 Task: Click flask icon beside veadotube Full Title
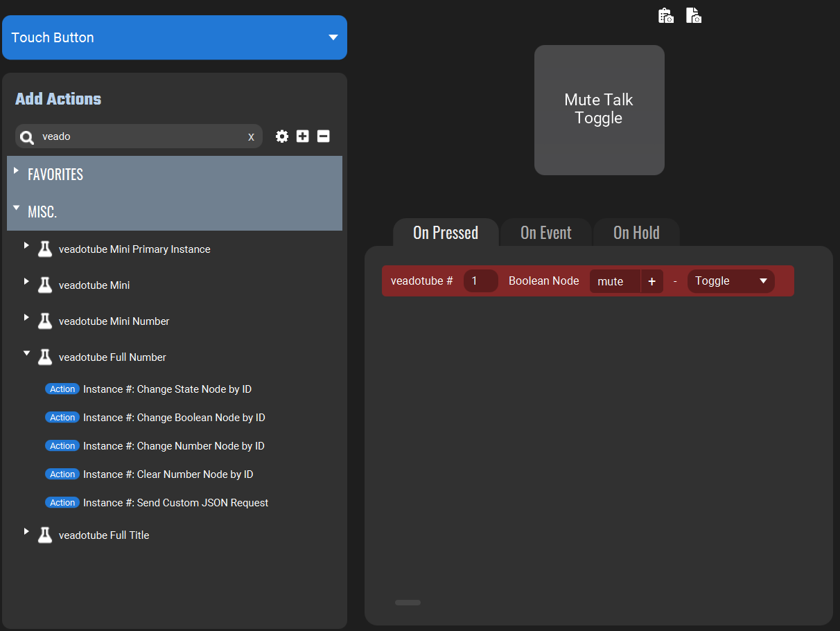pos(45,535)
